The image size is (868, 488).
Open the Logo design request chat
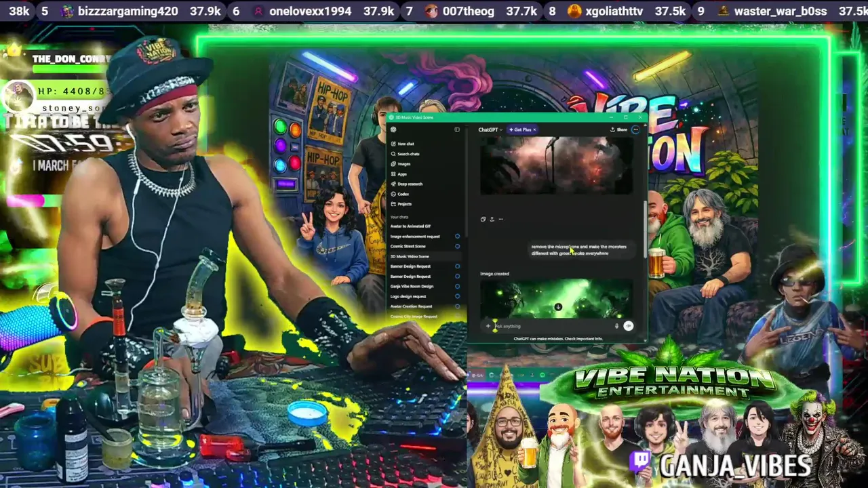(x=408, y=296)
